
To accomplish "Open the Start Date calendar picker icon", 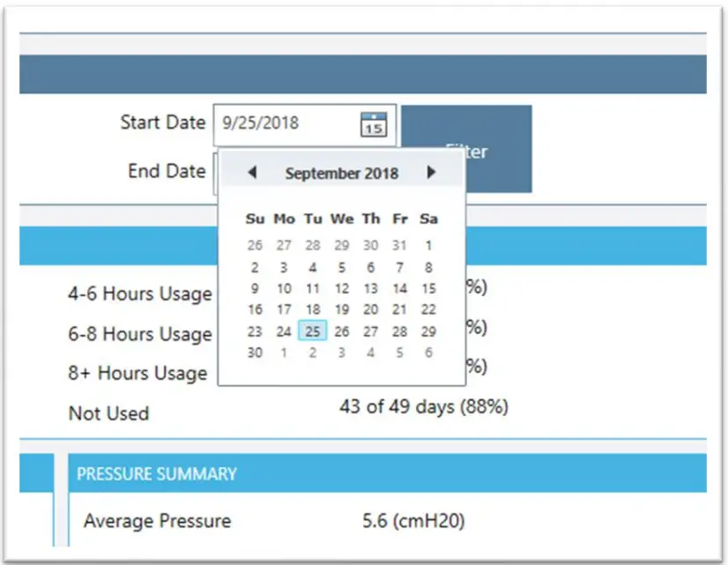I will tap(374, 124).
